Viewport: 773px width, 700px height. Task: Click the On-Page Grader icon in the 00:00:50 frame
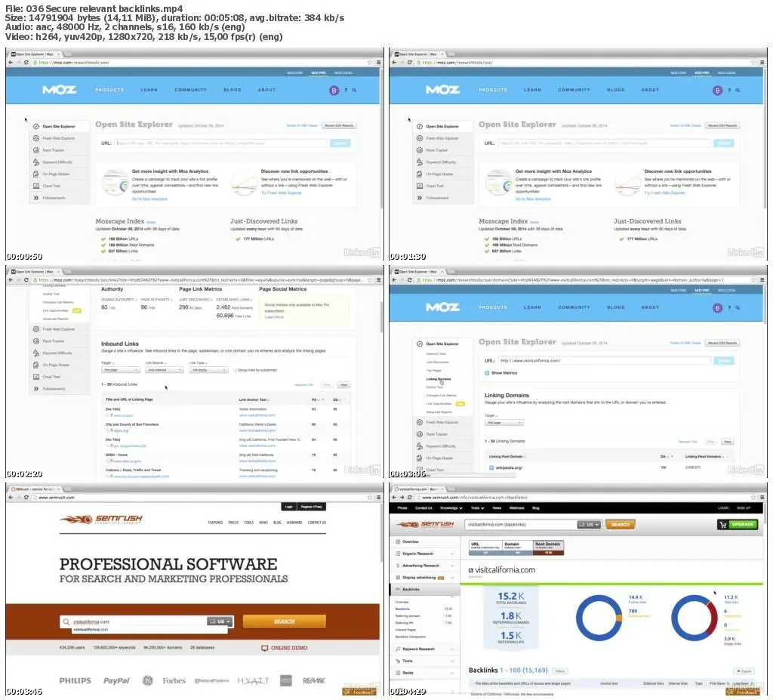point(36,174)
